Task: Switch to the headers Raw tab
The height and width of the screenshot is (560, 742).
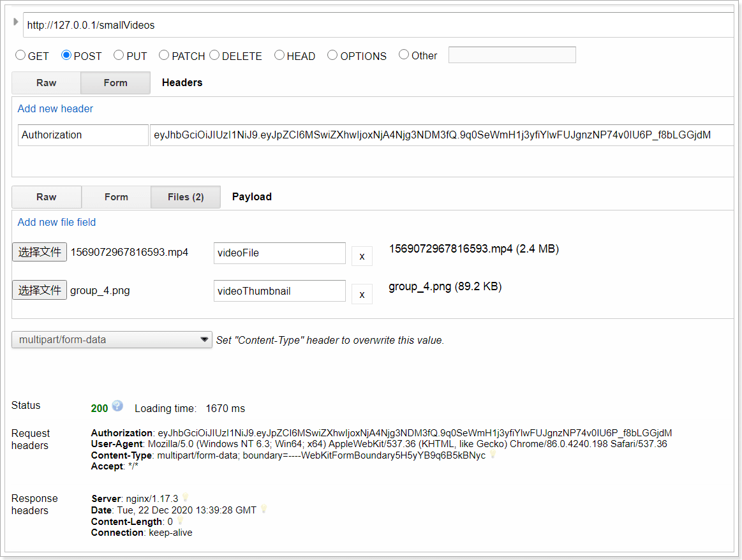Action: tap(46, 83)
